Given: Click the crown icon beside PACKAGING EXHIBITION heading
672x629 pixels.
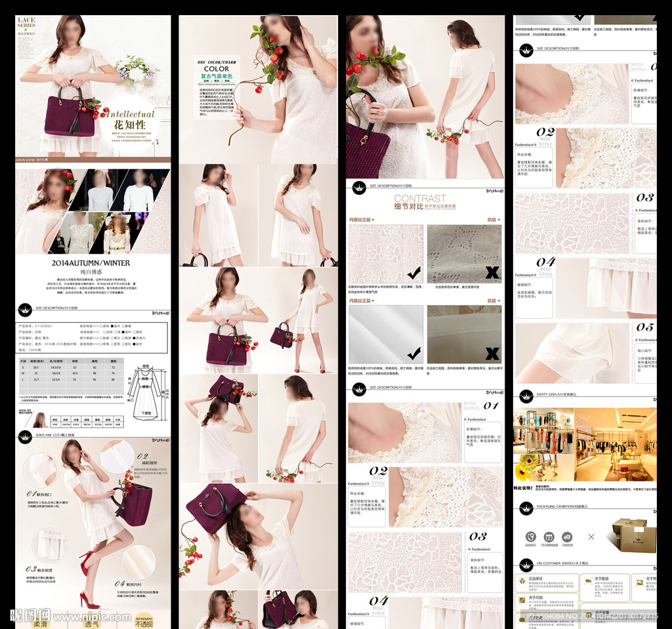Looking at the screenshot, I should coord(526,508).
